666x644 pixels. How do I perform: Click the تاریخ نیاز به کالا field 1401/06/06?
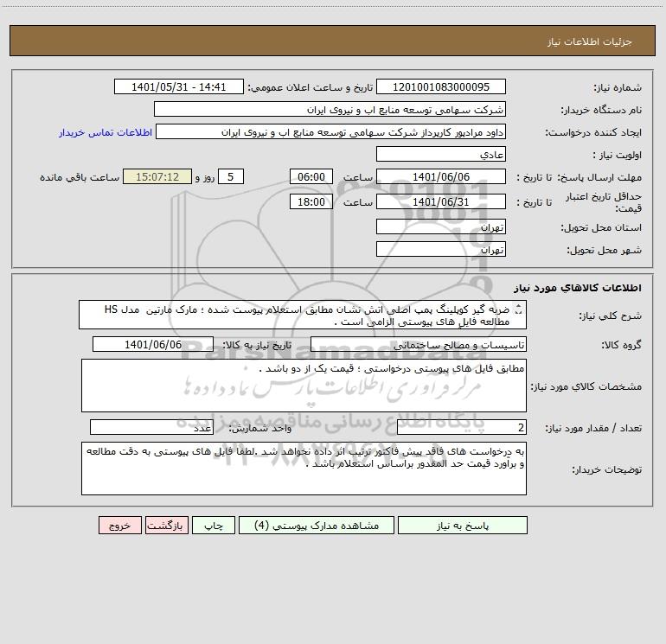coord(153,344)
